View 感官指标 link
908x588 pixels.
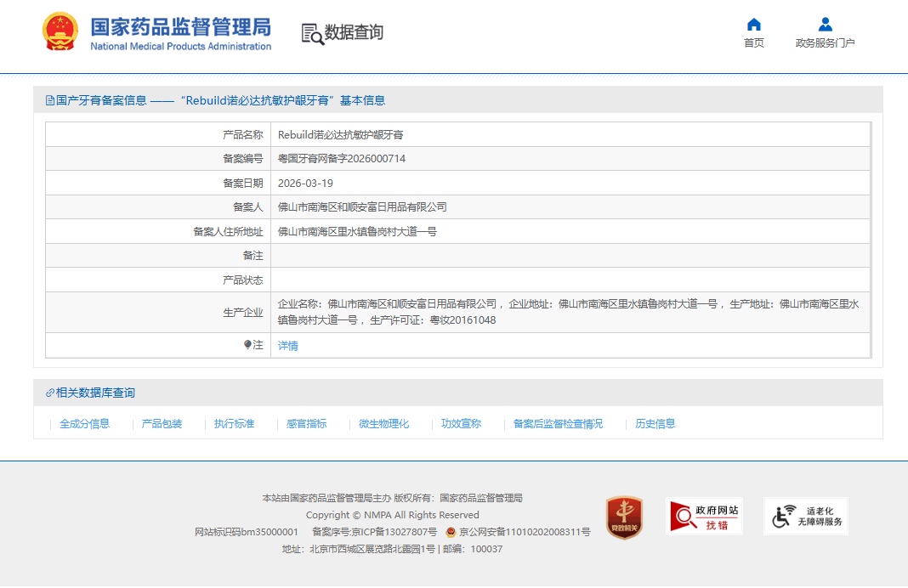pos(306,424)
